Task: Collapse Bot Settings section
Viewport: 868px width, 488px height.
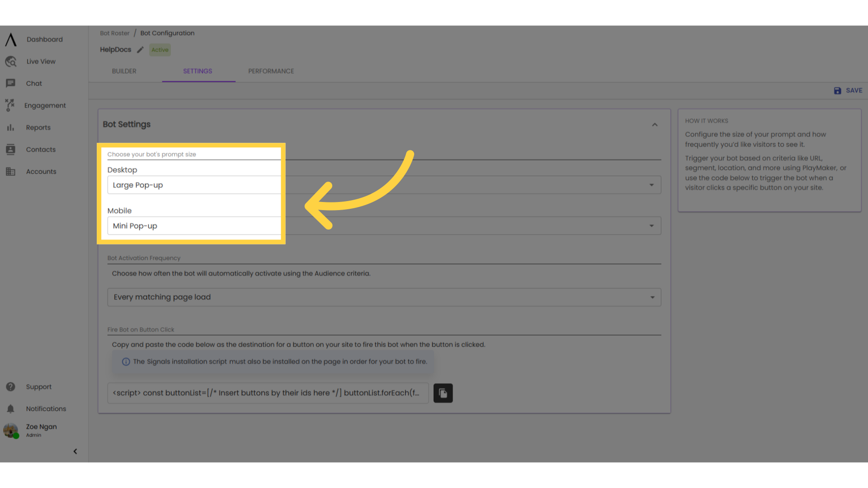Action: pyautogui.click(x=655, y=125)
